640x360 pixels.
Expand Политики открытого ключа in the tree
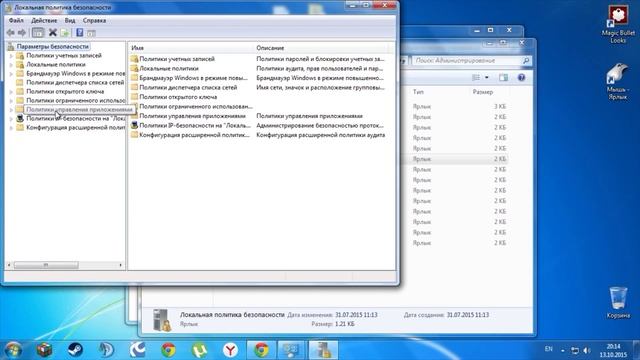click(x=11, y=91)
